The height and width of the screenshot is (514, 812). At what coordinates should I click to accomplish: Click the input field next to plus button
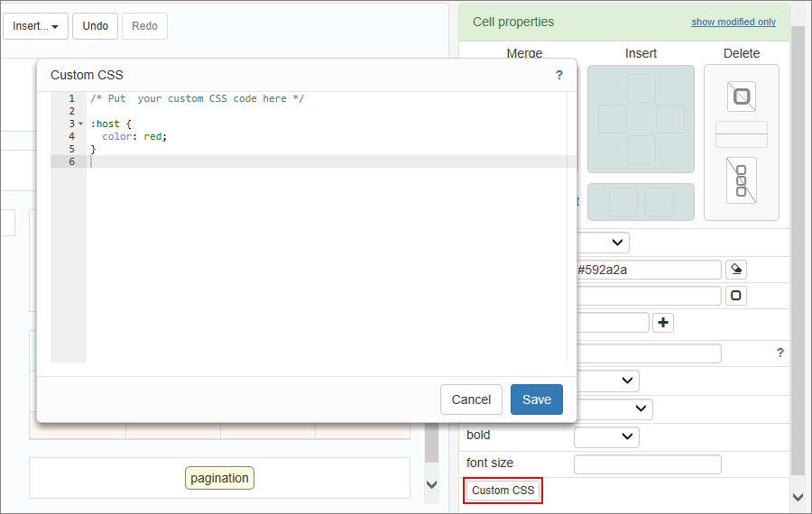tap(613, 323)
